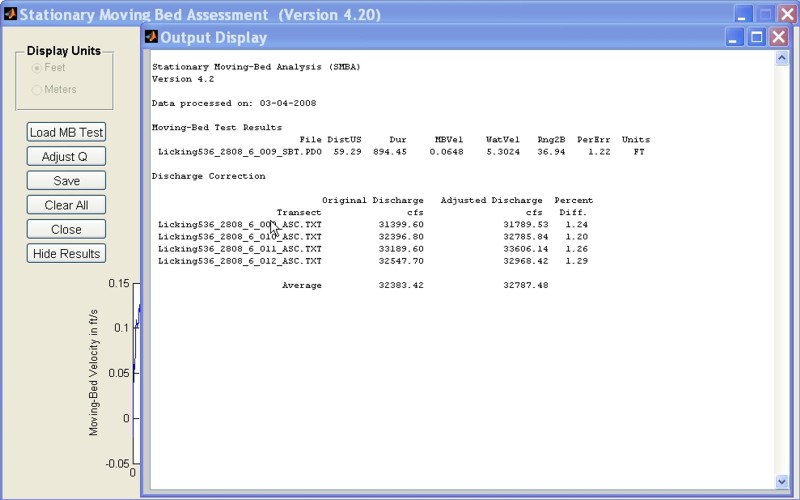This screenshot has width=800, height=500.
Task: Click the original discharge value 32547.70
Action: coord(401,261)
